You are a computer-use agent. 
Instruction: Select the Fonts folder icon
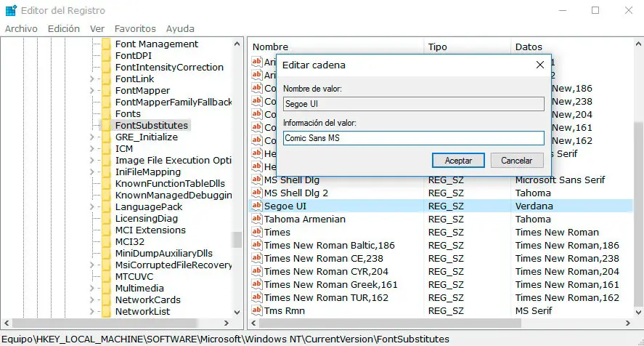[106, 113]
